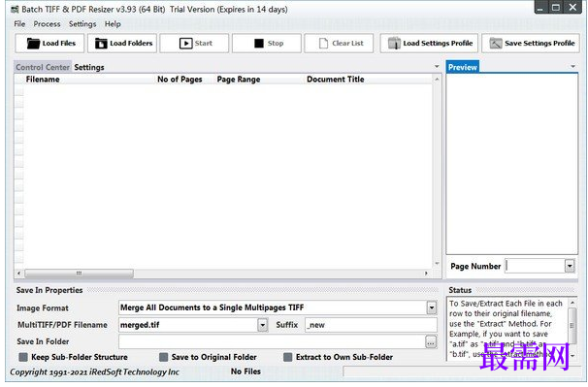Click the Page Number input box
This screenshot has width=588, height=387.
point(535,266)
